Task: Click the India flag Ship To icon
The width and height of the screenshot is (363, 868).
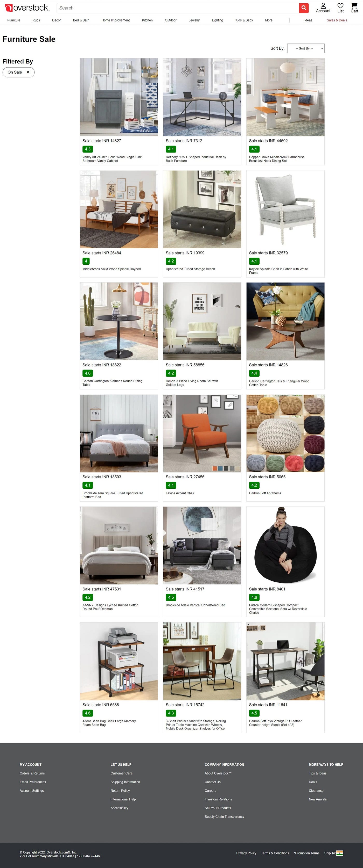Action: 340,853
